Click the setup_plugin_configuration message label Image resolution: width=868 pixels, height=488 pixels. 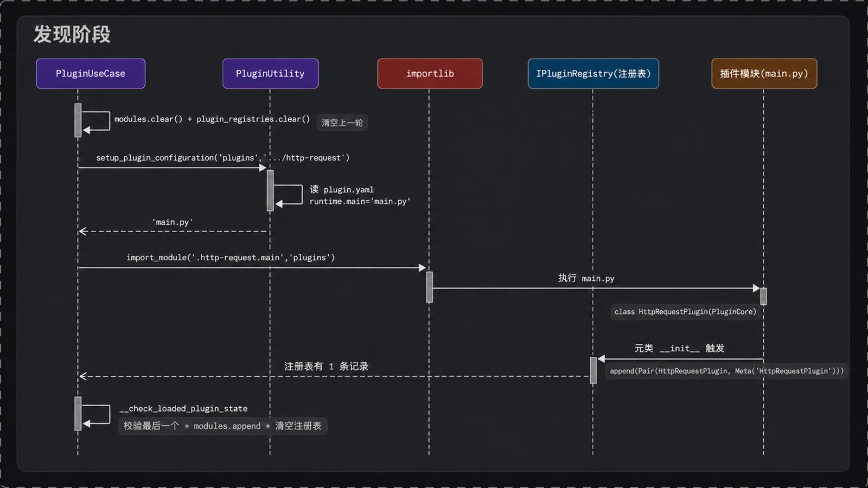pos(223,158)
